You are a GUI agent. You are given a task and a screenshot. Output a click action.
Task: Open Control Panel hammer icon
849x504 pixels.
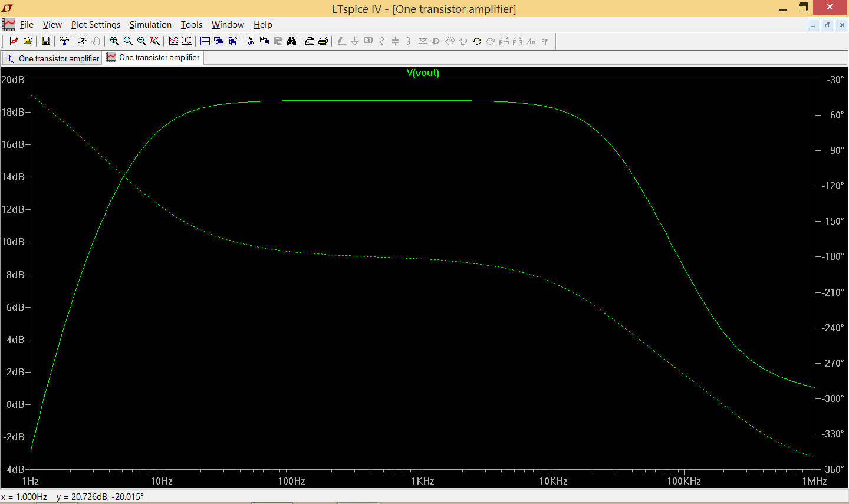[64, 41]
